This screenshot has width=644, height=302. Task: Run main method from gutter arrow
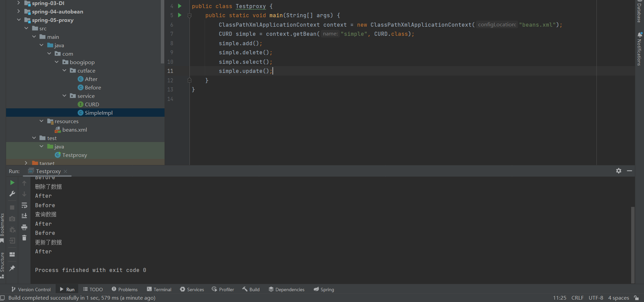click(x=180, y=15)
